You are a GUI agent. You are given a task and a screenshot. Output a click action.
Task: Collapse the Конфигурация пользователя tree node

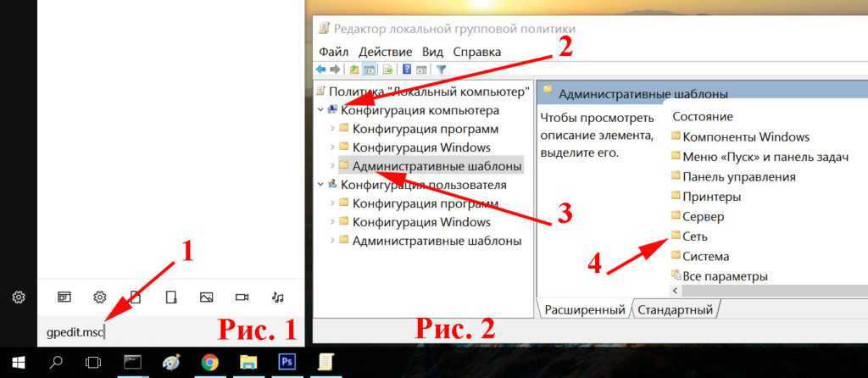(x=320, y=185)
